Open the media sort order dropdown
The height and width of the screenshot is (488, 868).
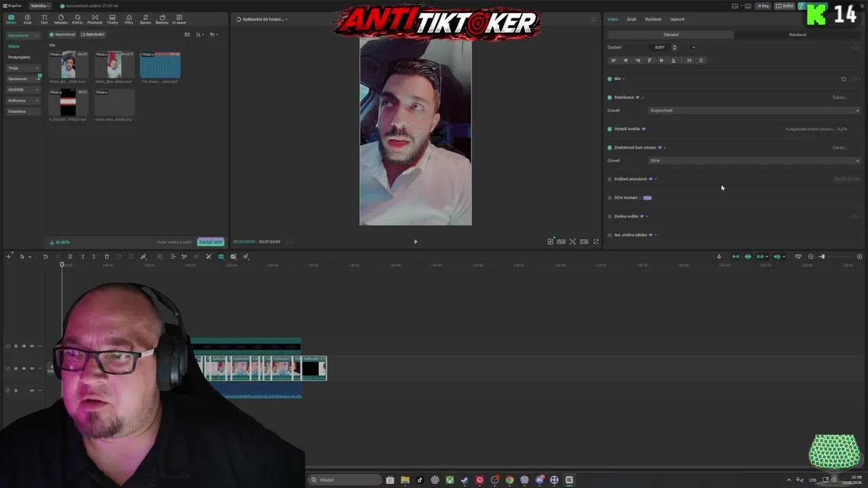(x=199, y=35)
